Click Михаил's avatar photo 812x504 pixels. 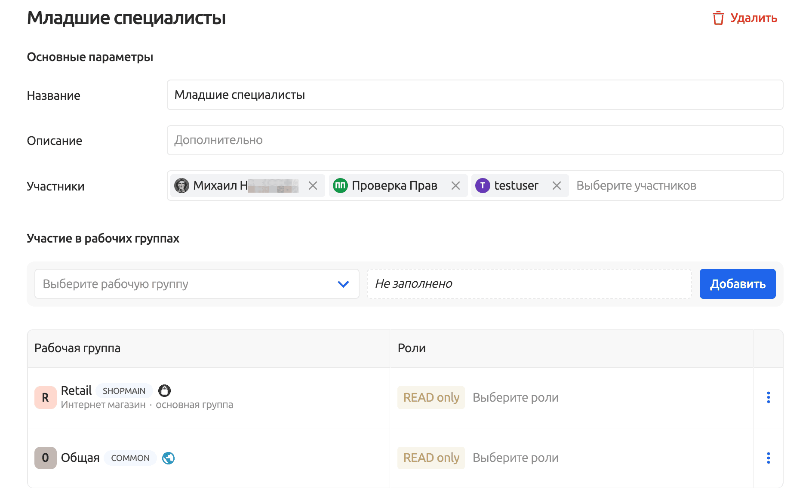181,186
